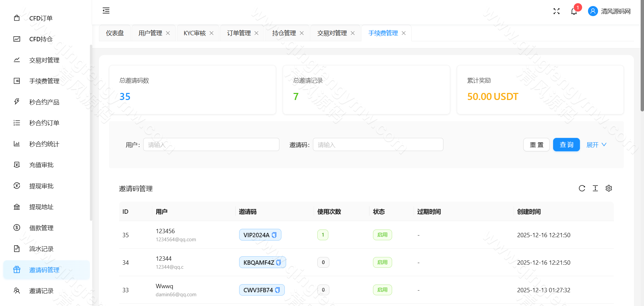Open the KYC审核 tab
644x306 pixels.
(x=195, y=33)
